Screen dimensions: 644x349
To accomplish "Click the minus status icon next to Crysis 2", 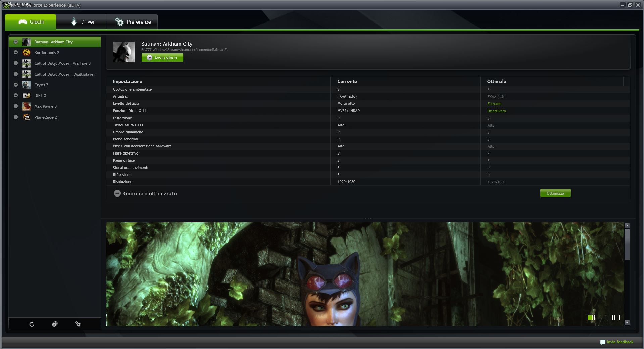I will tap(15, 85).
